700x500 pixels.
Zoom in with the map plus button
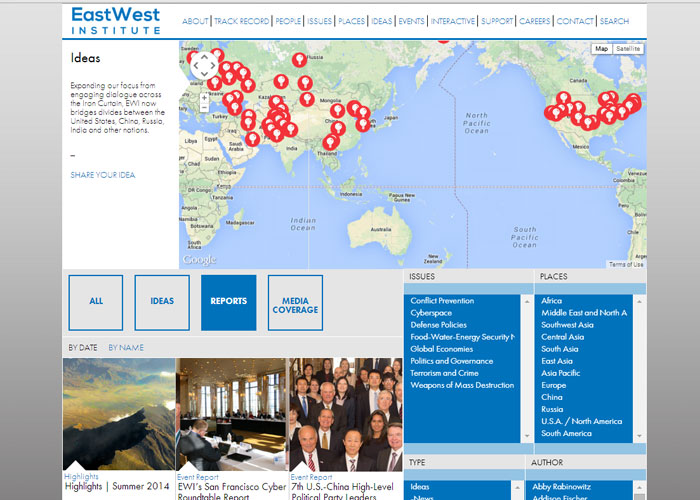[x=204, y=98]
